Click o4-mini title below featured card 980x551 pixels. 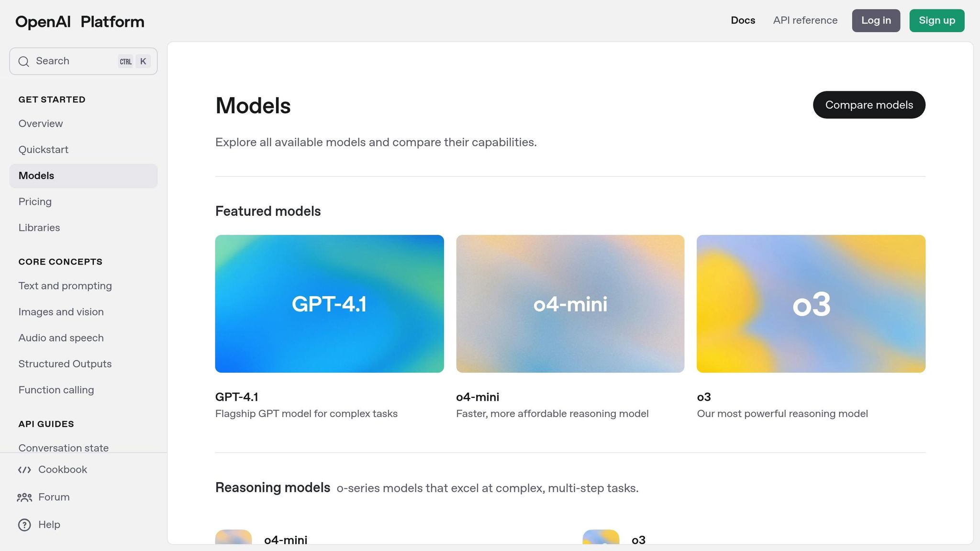tap(478, 397)
